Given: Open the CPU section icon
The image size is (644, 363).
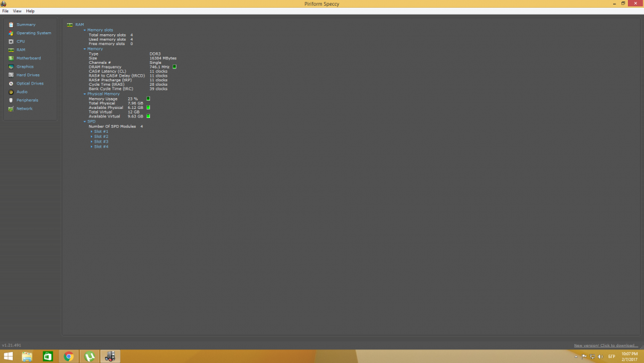Looking at the screenshot, I should pos(11,41).
